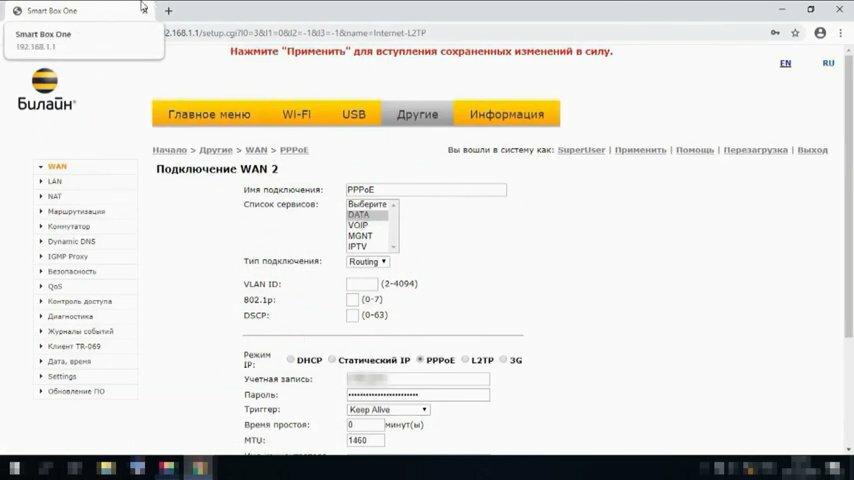Switch to the Wi-Fi tab
This screenshot has width=854, height=480.
tap(296, 114)
